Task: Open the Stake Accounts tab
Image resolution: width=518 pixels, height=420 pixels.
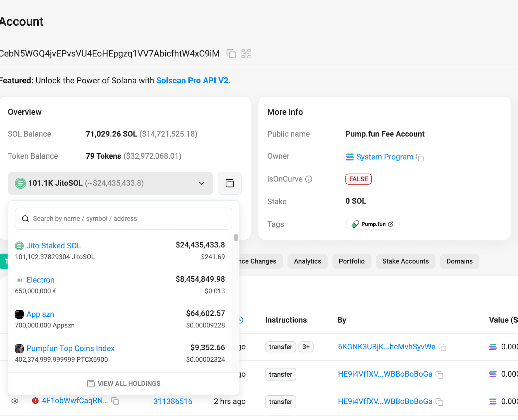Action: [406, 261]
